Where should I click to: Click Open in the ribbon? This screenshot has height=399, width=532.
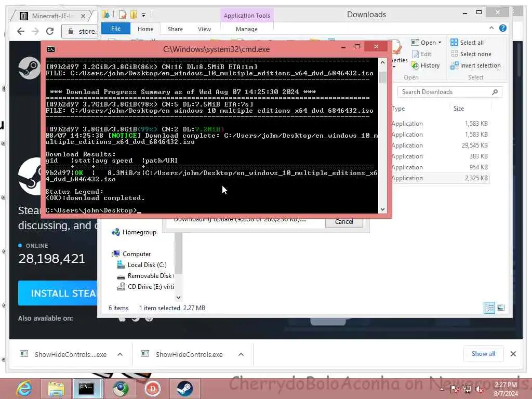tap(424, 43)
